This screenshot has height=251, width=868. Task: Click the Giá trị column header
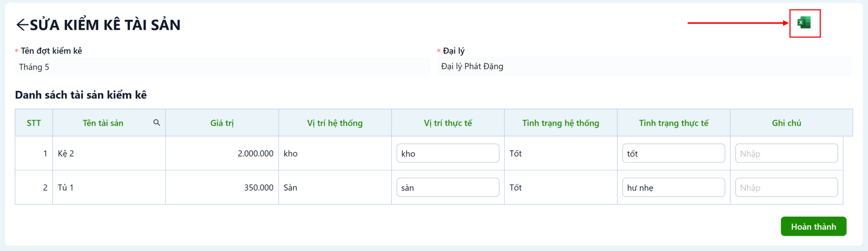coord(222,123)
